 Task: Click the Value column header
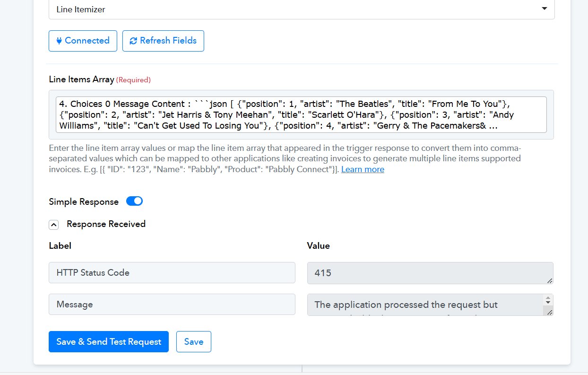[319, 246]
